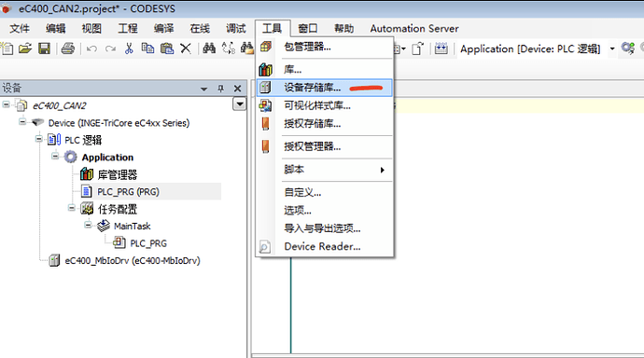Click the Delete X toolbar icon
The image size is (644, 358).
pos(186,48)
